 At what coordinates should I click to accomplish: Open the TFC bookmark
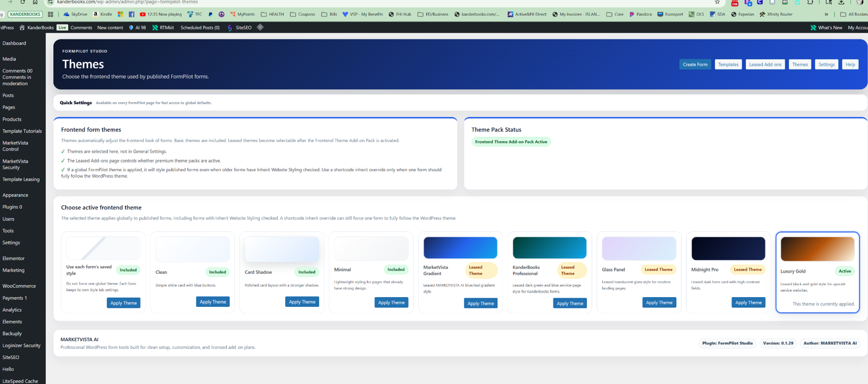195,14
